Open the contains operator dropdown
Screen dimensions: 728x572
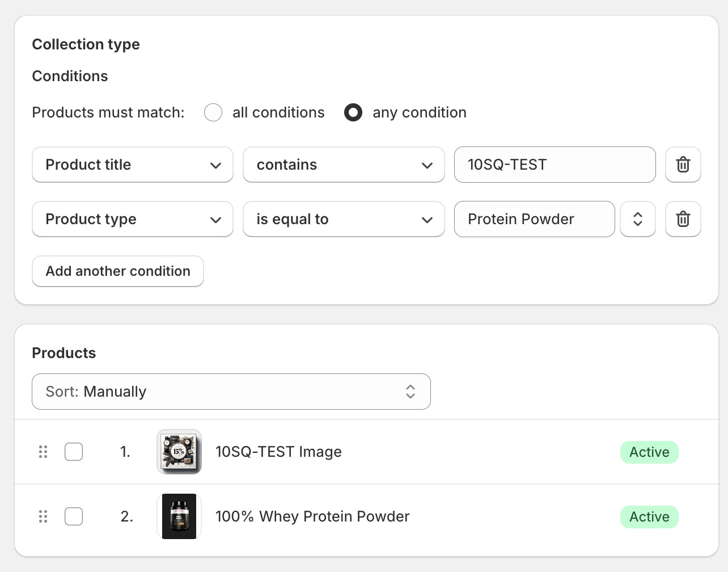(x=344, y=165)
